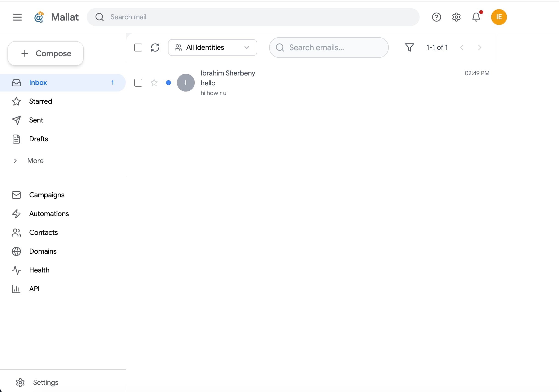Image resolution: width=559 pixels, height=392 pixels.
Task: Open the help menu
Action: click(436, 17)
